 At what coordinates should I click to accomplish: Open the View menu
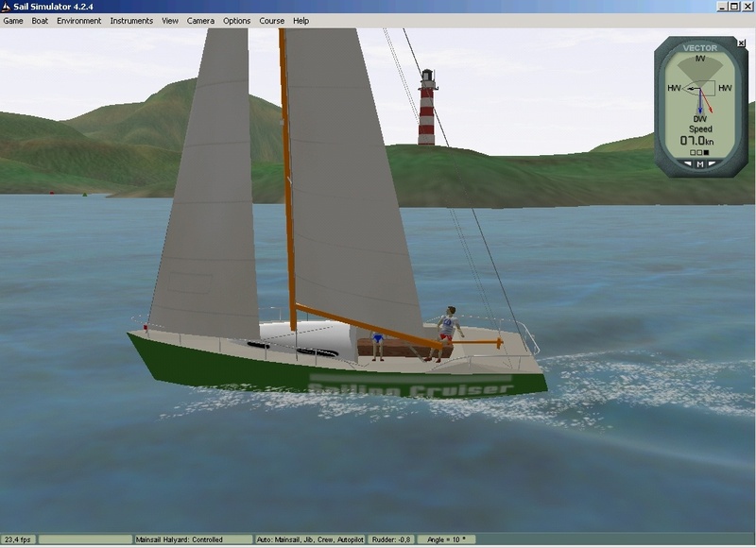coord(170,21)
